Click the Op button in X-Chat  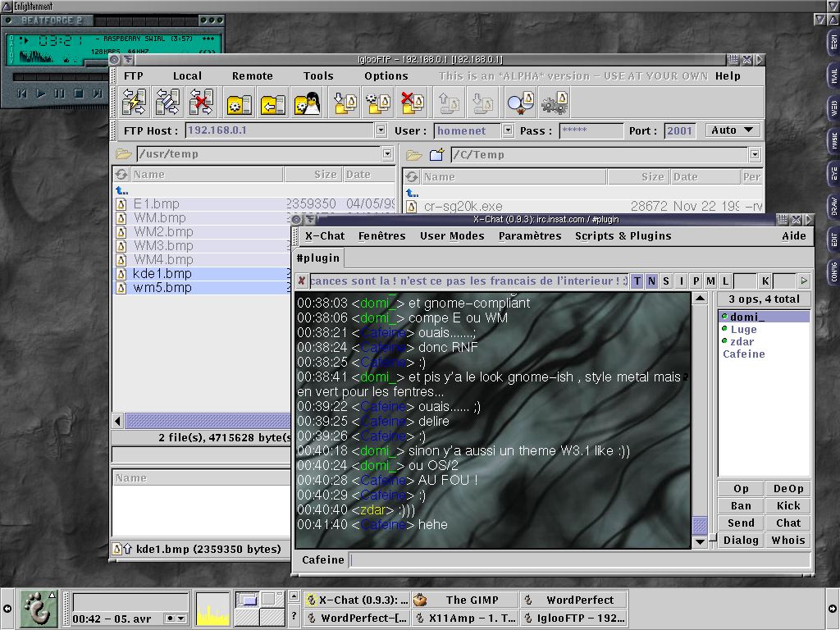[x=741, y=489]
